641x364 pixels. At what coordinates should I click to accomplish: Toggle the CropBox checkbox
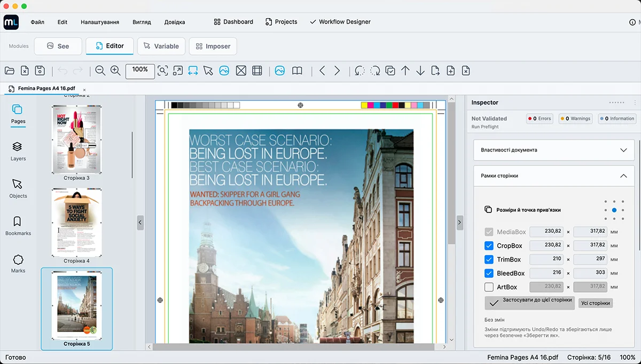[489, 246]
